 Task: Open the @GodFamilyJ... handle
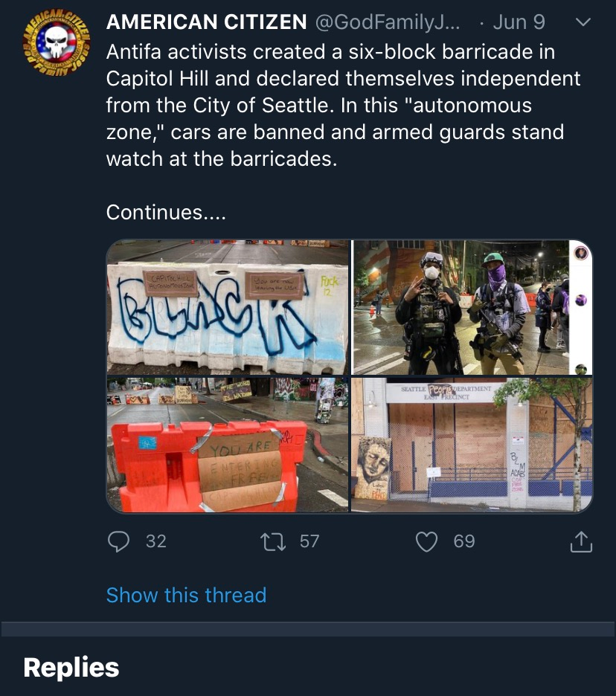pyautogui.click(x=388, y=22)
